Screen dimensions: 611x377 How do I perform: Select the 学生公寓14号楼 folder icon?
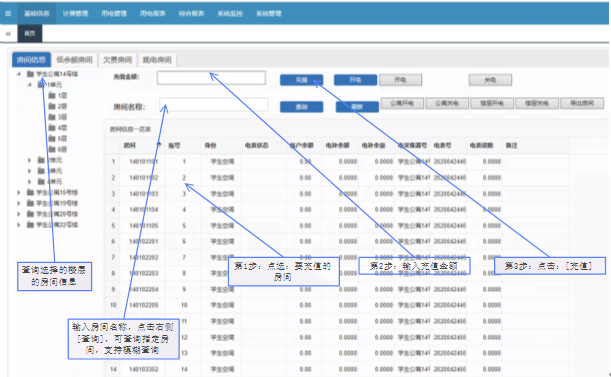(x=30, y=74)
